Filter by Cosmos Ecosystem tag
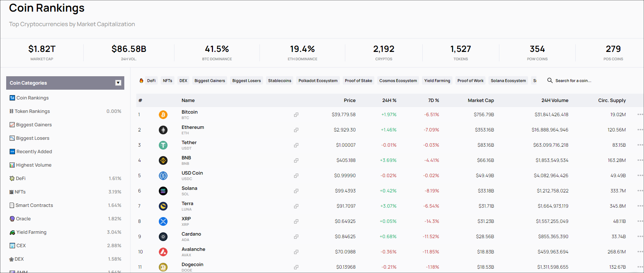 (398, 81)
